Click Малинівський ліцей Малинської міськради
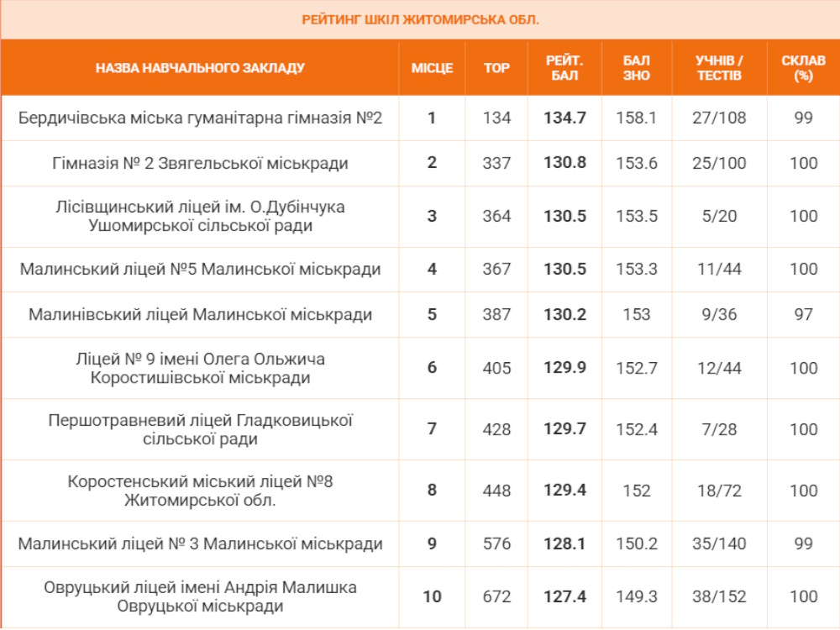840x630 pixels. (200, 314)
